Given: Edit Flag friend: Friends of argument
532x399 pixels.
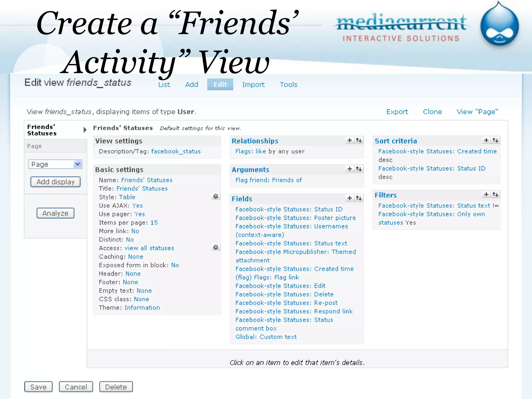Looking at the screenshot, I should [269, 180].
